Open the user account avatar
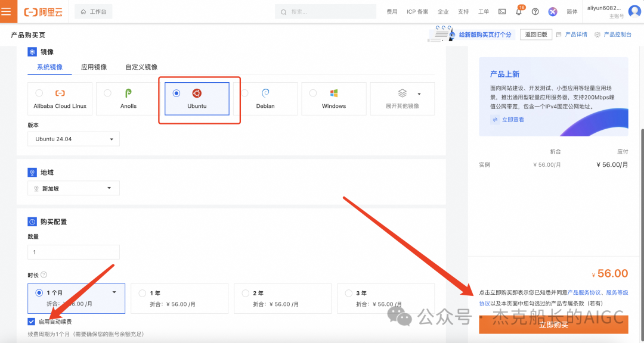The height and width of the screenshot is (343, 644). (x=634, y=11)
